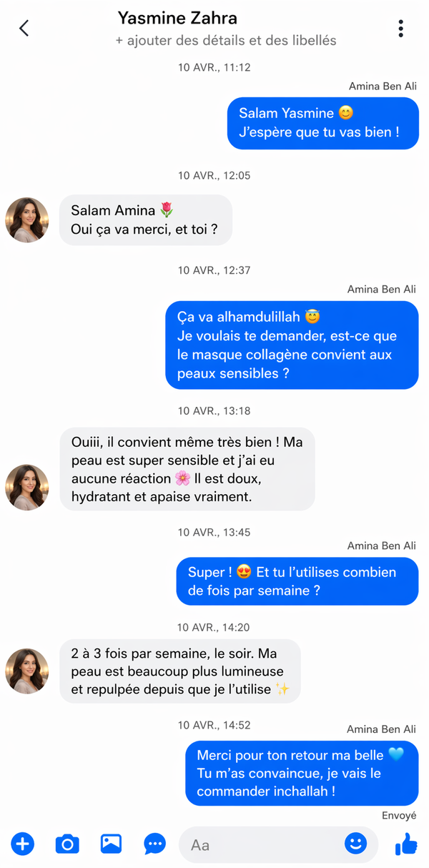Tap the back arrow icon
This screenshot has width=429, height=868.
click(x=24, y=29)
